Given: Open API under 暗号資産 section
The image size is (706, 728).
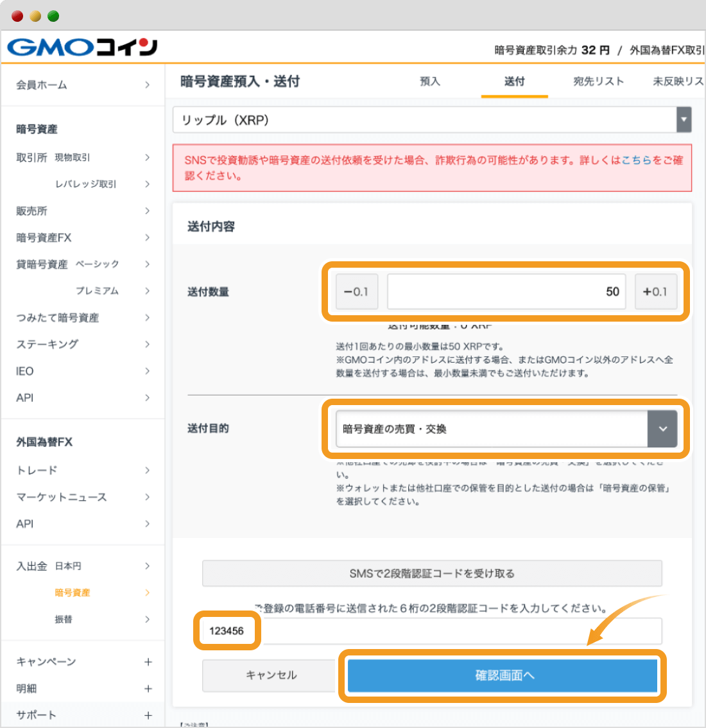Looking at the screenshot, I should [x=83, y=397].
